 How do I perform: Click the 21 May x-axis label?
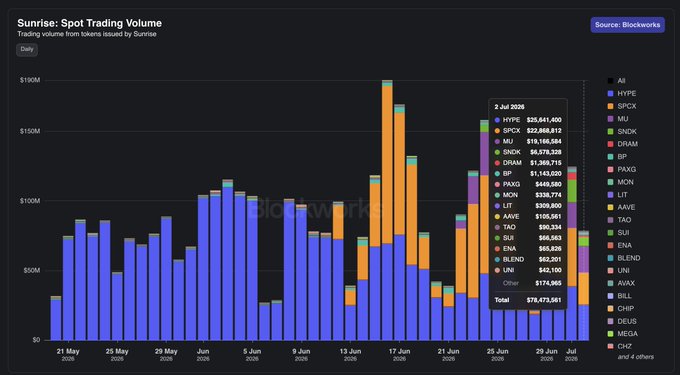click(x=68, y=354)
